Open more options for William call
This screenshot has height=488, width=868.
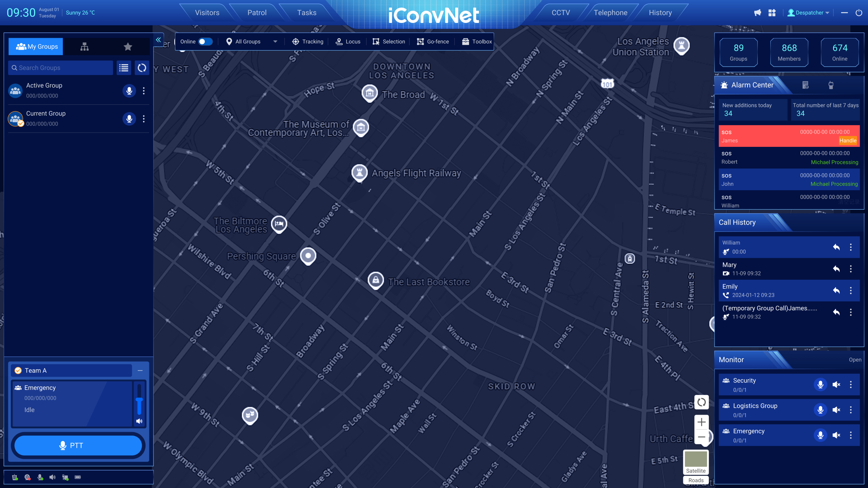tap(851, 247)
